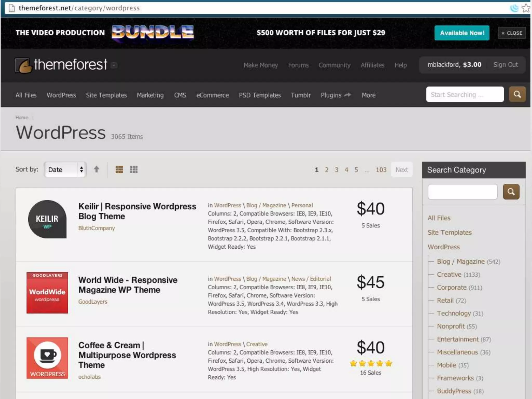The width and height of the screenshot is (532, 399).
Task: Open Creative category in sidebar
Action: pyautogui.click(x=449, y=275)
